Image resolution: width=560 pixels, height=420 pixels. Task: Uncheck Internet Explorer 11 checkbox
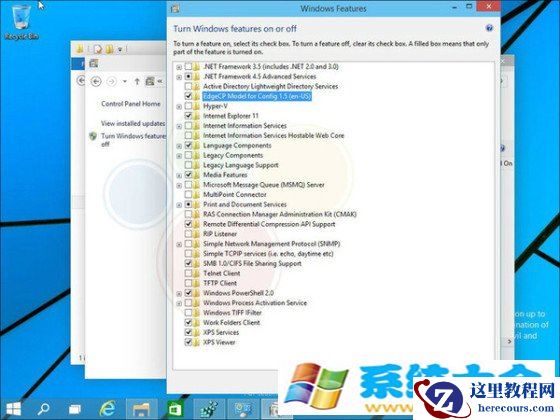coord(188,116)
